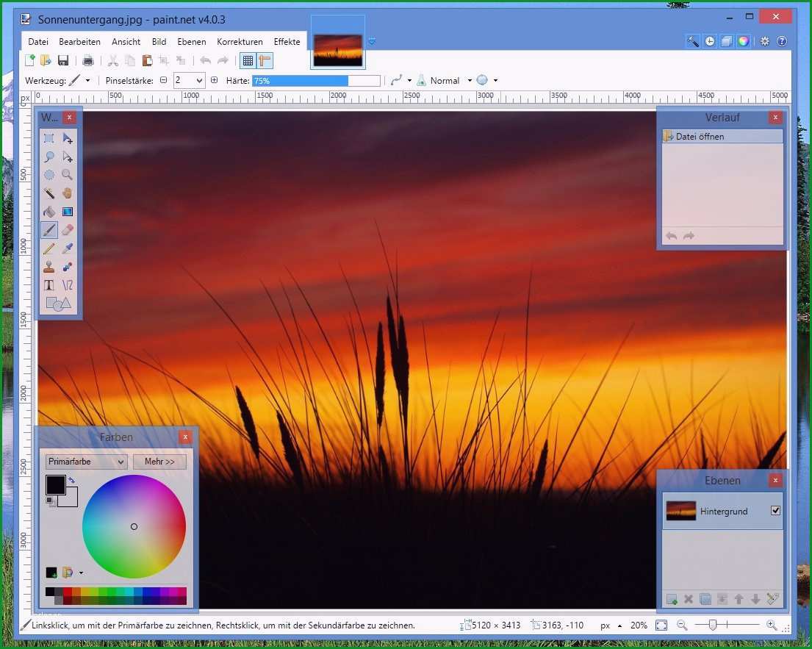Screen dimensions: 812x649
Task: Select the Rectangle Select tool
Action: [x=49, y=138]
